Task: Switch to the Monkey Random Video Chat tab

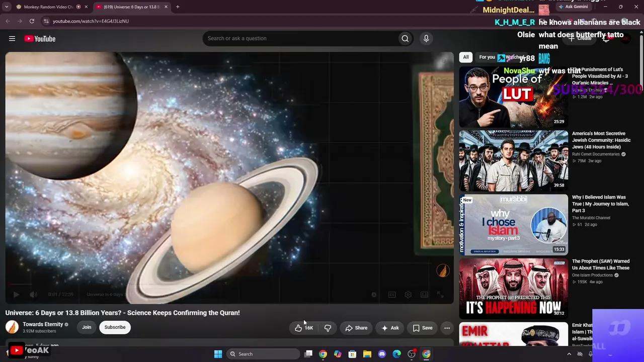Action: (x=49, y=7)
